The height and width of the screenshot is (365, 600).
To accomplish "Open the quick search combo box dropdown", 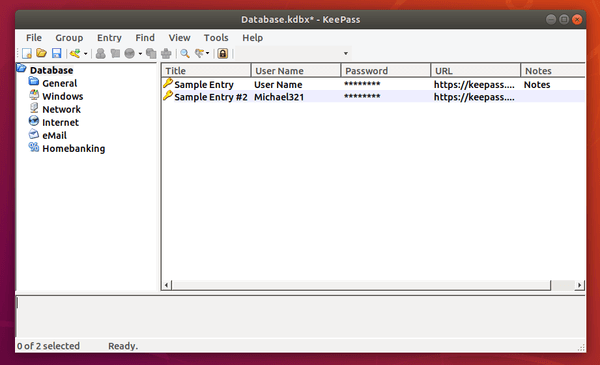I will click(x=346, y=53).
